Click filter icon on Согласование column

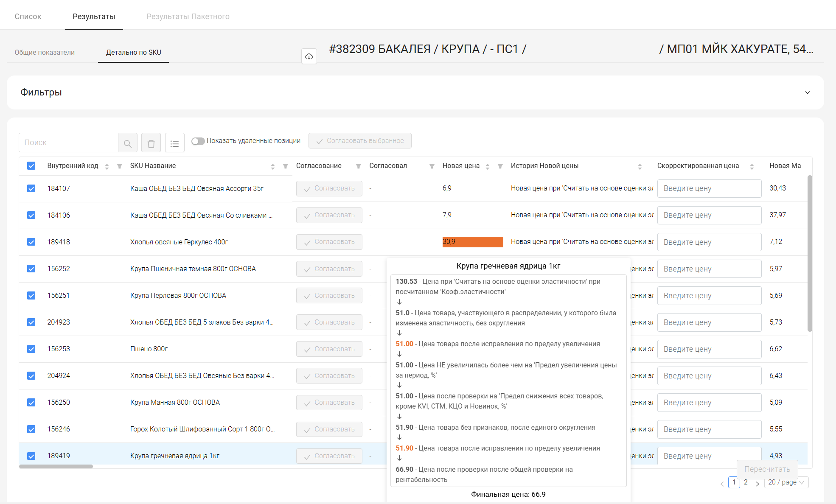pos(359,166)
